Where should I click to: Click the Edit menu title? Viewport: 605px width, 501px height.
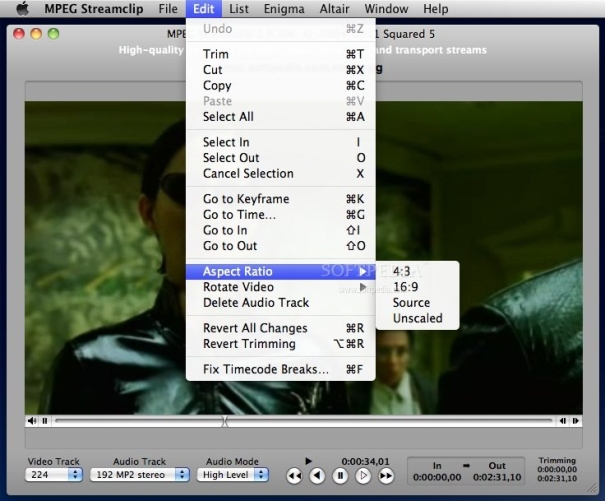pos(204,8)
